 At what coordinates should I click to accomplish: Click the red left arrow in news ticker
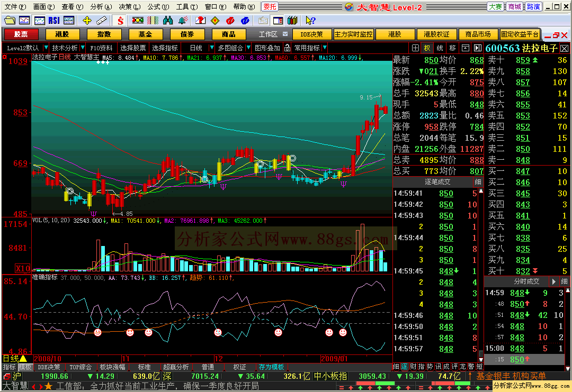coord(34,386)
